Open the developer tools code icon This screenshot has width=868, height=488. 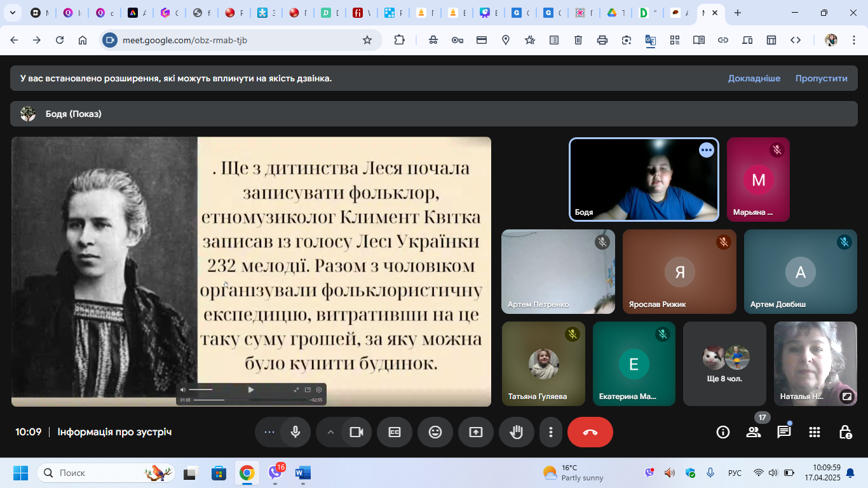point(796,40)
